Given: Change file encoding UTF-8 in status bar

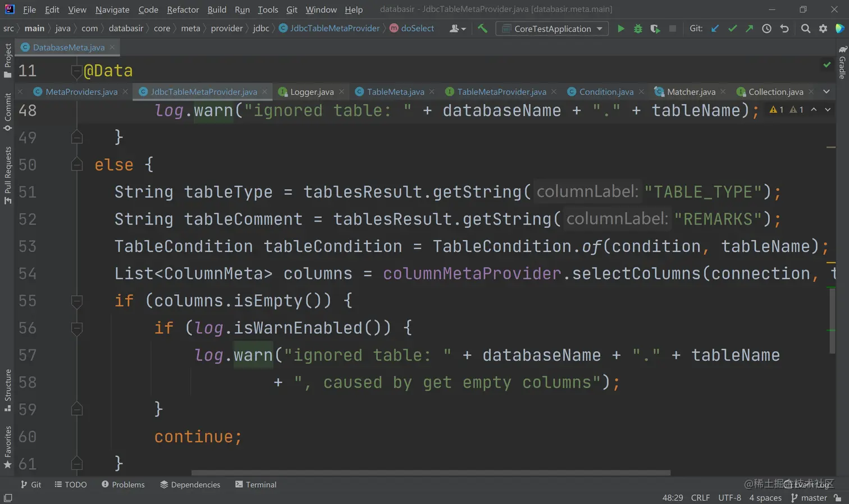Looking at the screenshot, I should pos(729,498).
